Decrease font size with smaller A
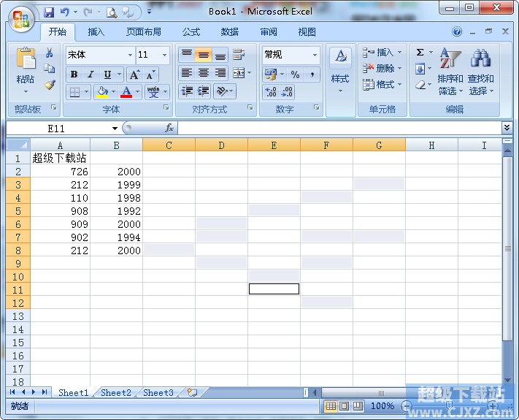This screenshot has height=420, width=519. (x=150, y=75)
